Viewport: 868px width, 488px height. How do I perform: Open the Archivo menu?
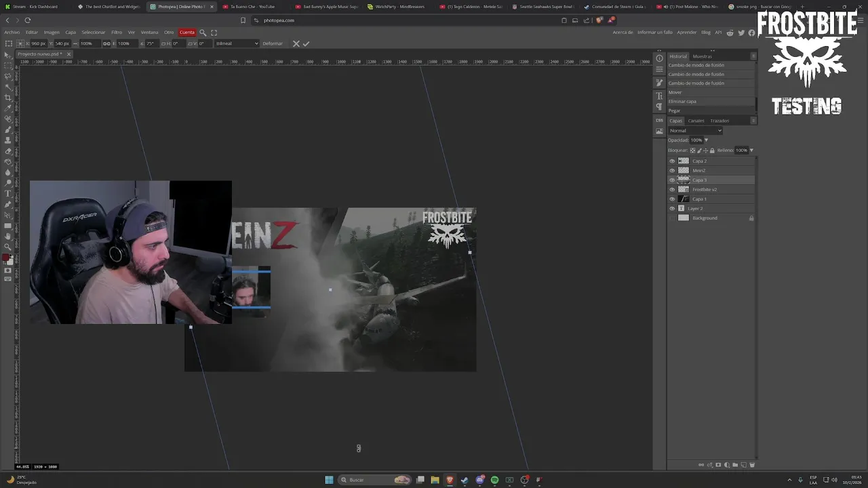pyautogui.click(x=12, y=33)
